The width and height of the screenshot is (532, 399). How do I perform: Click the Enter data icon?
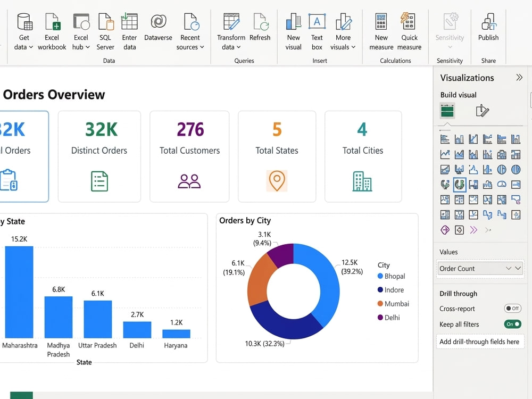tap(129, 21)
